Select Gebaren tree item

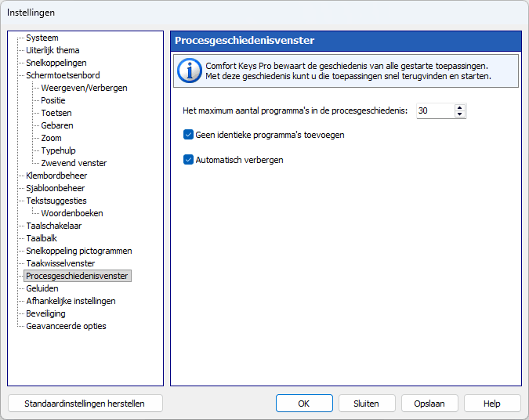57,125
